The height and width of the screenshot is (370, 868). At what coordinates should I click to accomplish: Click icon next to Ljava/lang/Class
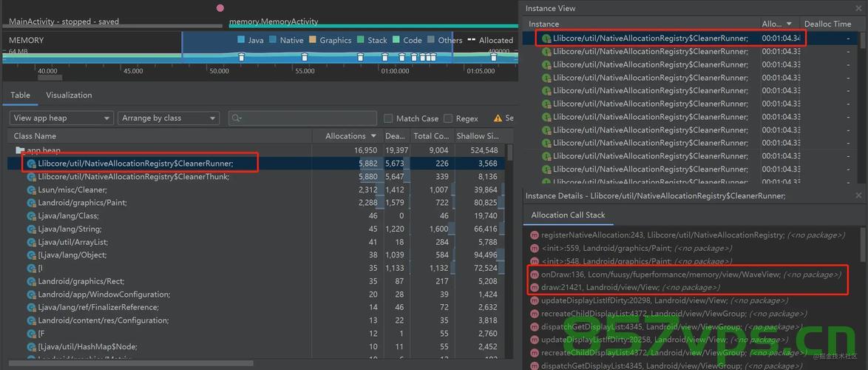[x=32, y=216]
